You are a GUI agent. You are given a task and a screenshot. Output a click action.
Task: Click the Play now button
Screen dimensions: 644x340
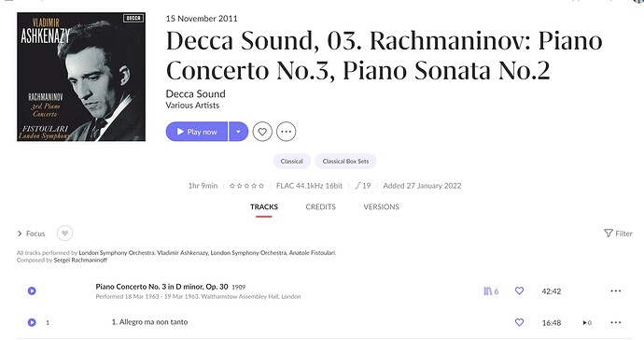(197, 132)
